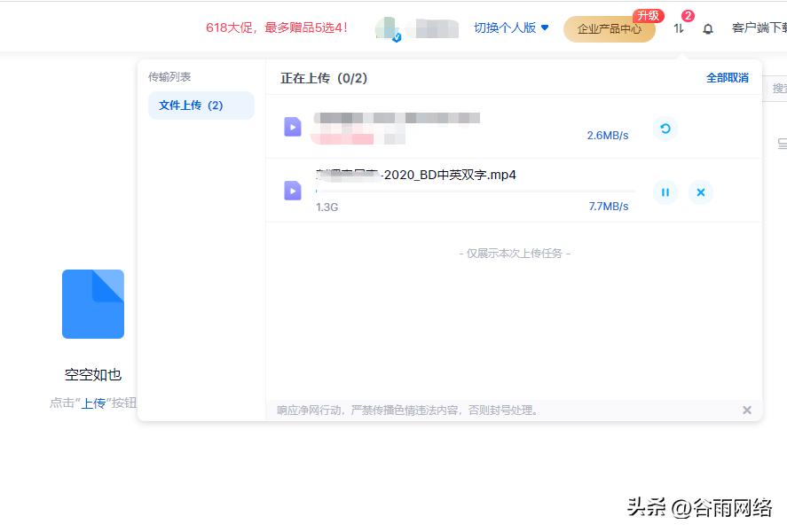The height and width of the screenshot is (532, 787).
Task: Retry upload of the first file
Action: [665, 129]
